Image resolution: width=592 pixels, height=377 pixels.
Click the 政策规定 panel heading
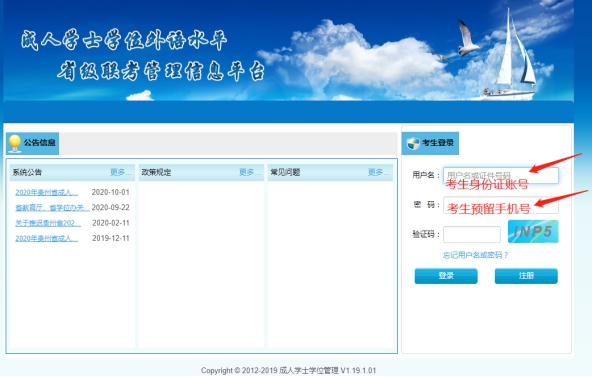[x=156, y=172]
